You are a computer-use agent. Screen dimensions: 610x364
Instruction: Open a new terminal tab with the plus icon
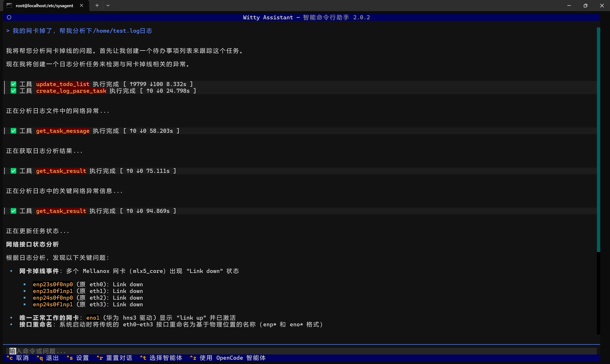pyautogui.click(x=97, y=5)
